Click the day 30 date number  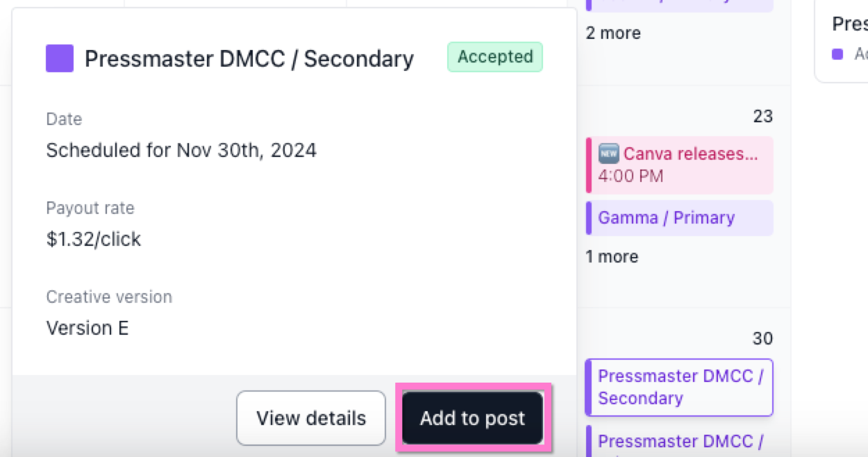click(x=762, y=339)
